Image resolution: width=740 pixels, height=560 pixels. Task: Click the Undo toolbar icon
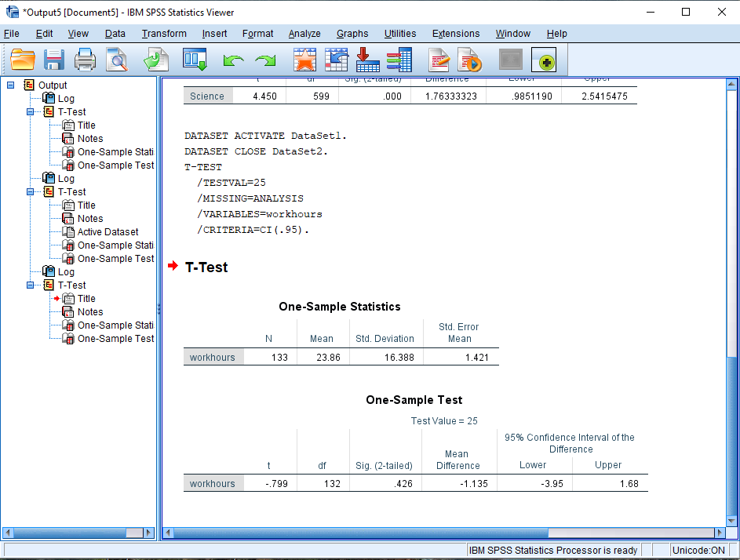[x=231, y=60]
